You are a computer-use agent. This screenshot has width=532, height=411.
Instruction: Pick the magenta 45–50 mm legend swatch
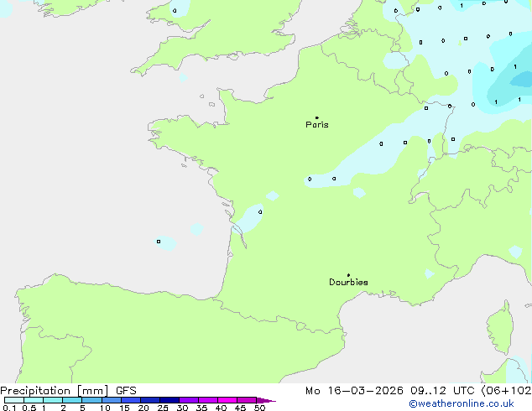247,400
